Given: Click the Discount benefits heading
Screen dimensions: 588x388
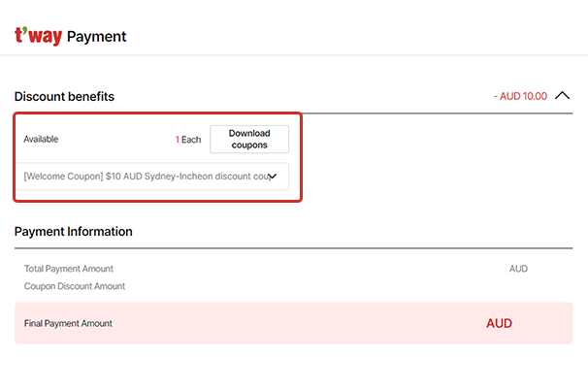Looking at the screenshot, I should point(64,96).
